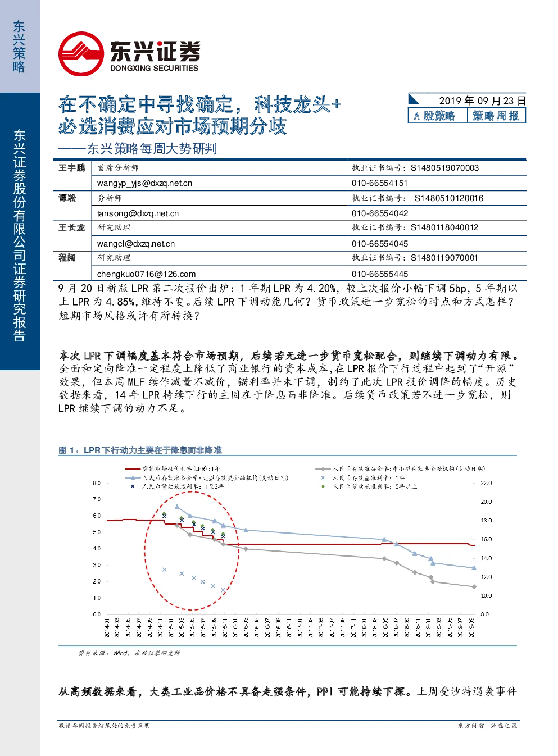
Task: Select the '策略周报' category box
Action: (496, 116)
